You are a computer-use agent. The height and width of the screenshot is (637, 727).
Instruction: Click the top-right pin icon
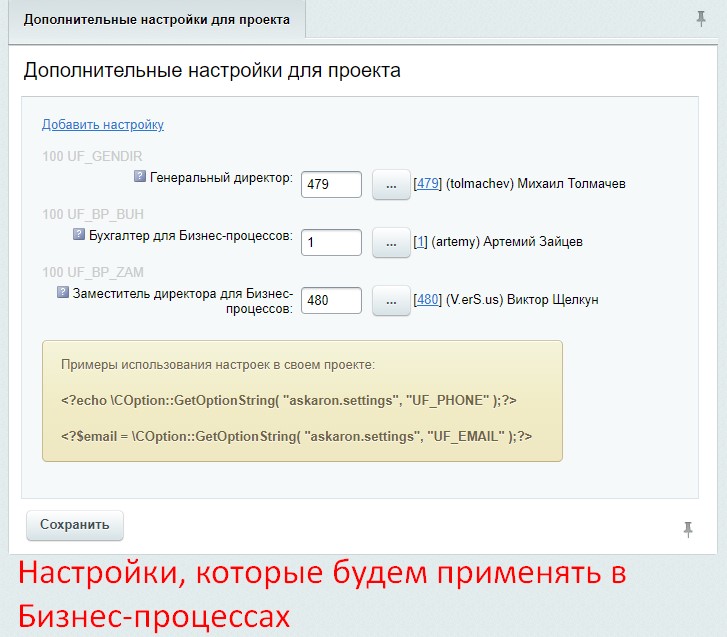[701, 19]
